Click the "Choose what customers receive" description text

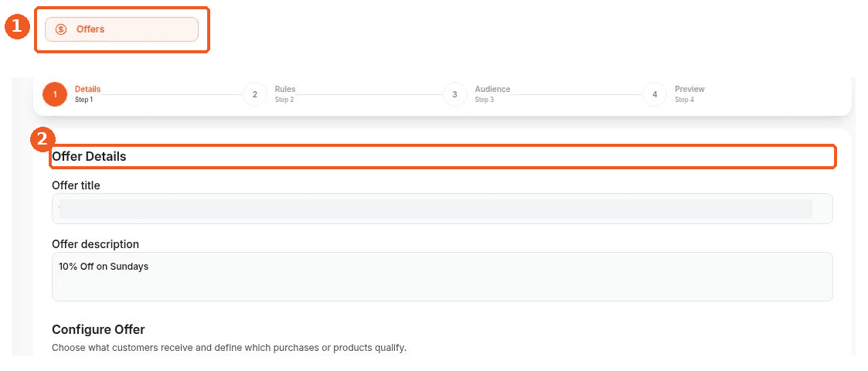(230, 349)
